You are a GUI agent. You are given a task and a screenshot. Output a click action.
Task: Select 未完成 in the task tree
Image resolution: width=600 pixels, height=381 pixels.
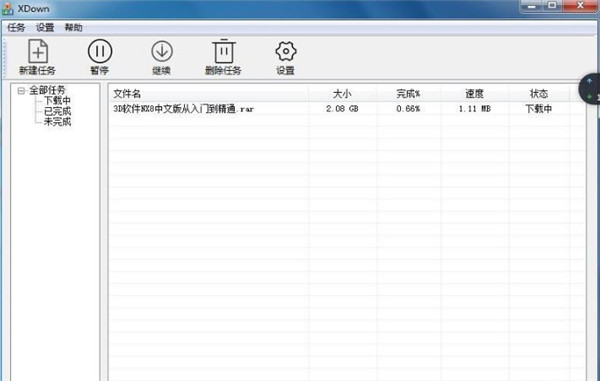pos(57,122)
